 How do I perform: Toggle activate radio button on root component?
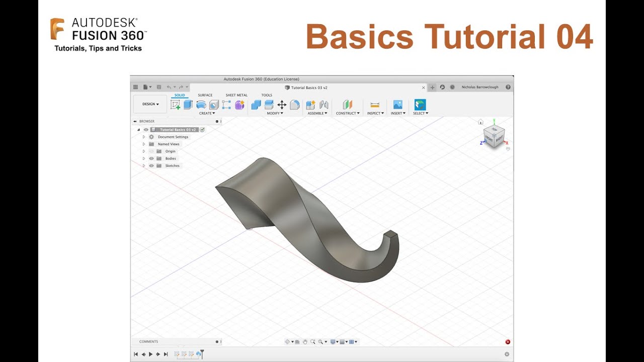202,130
